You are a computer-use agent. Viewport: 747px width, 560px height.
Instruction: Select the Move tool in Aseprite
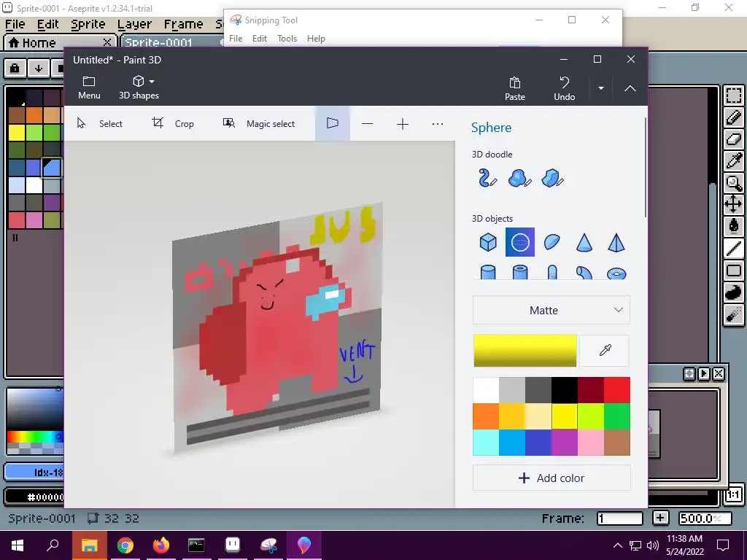[x=734, y=205]
